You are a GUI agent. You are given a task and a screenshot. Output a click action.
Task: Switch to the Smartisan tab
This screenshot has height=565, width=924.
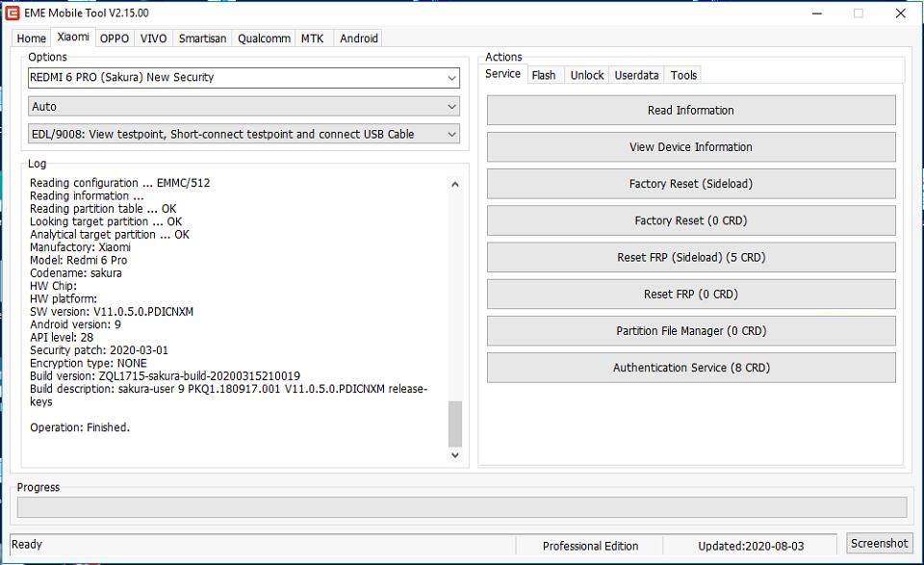click(x=202, y=39)
